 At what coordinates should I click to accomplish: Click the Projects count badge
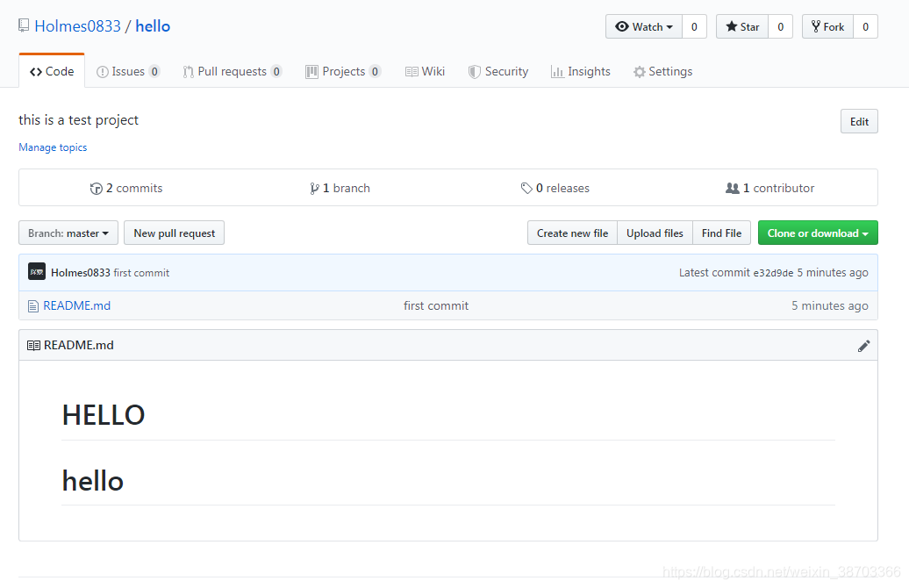tap(375, 71)
